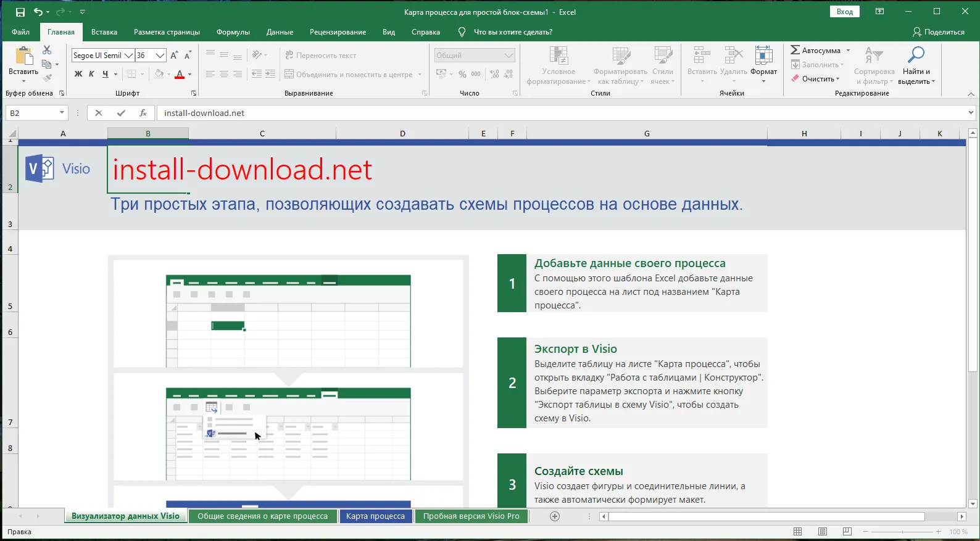Toggle Italic formatting
Viewport: 980px width, 541px height.
coord(91,74)
